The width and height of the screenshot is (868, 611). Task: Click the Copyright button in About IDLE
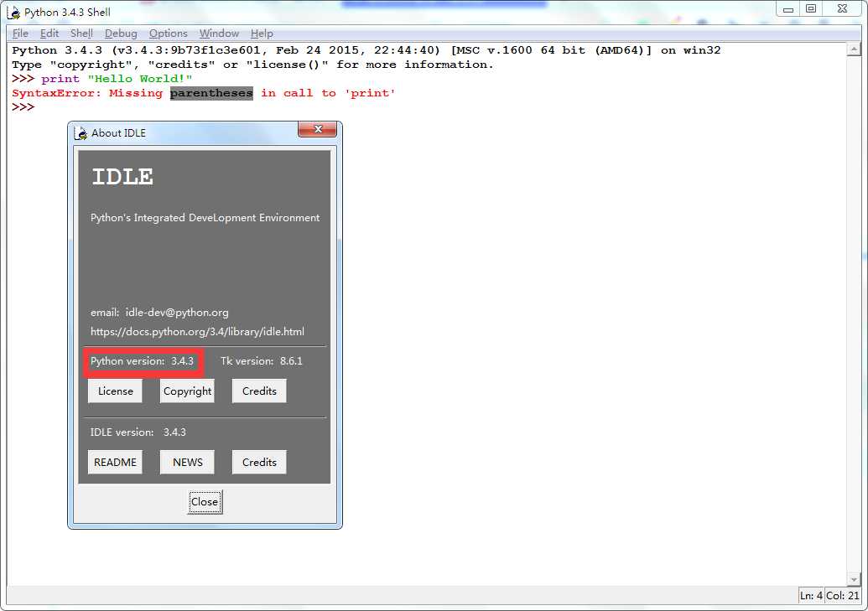tap(187, 391)
